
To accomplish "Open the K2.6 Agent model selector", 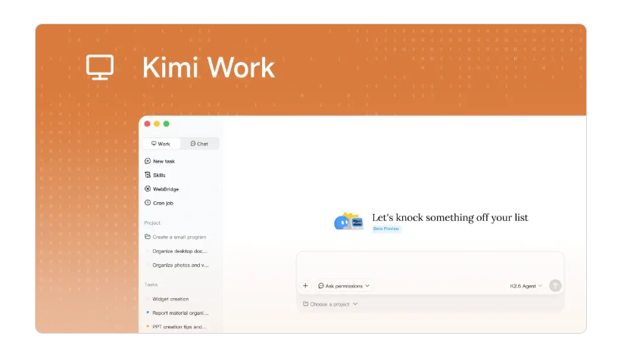I will [526, 286].
